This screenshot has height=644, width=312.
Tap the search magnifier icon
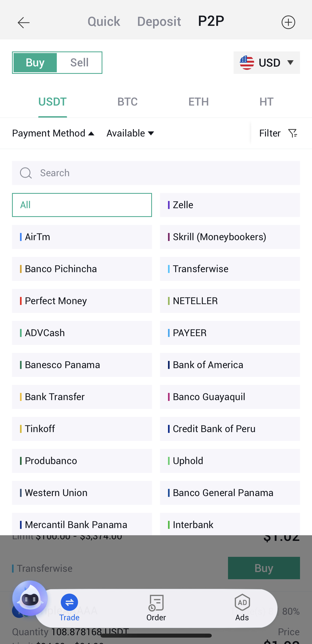tap(26, 173)
